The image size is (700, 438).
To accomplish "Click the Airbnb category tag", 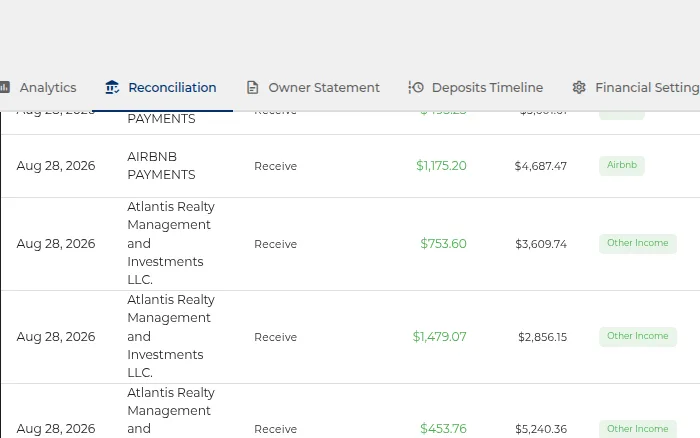I will click(x=621, y=165).
